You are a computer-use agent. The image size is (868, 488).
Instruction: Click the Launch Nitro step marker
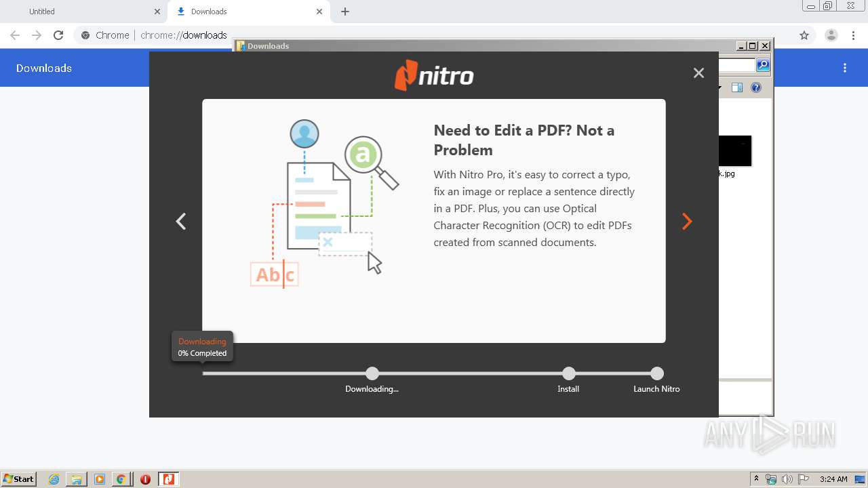[x=656, y=373]
